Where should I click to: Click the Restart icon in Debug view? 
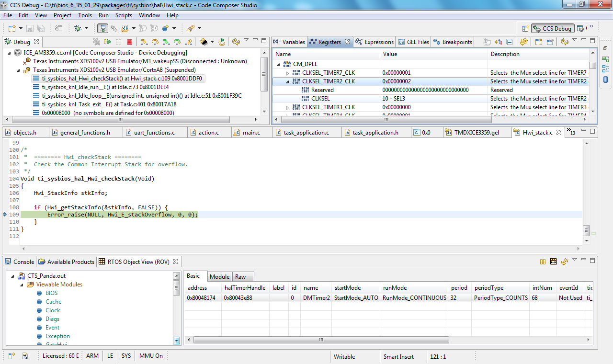click(x=222, y=42)
